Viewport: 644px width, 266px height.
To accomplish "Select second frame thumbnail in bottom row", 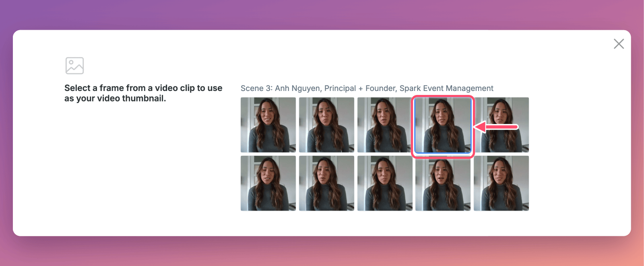I will [x=326, y=183].
